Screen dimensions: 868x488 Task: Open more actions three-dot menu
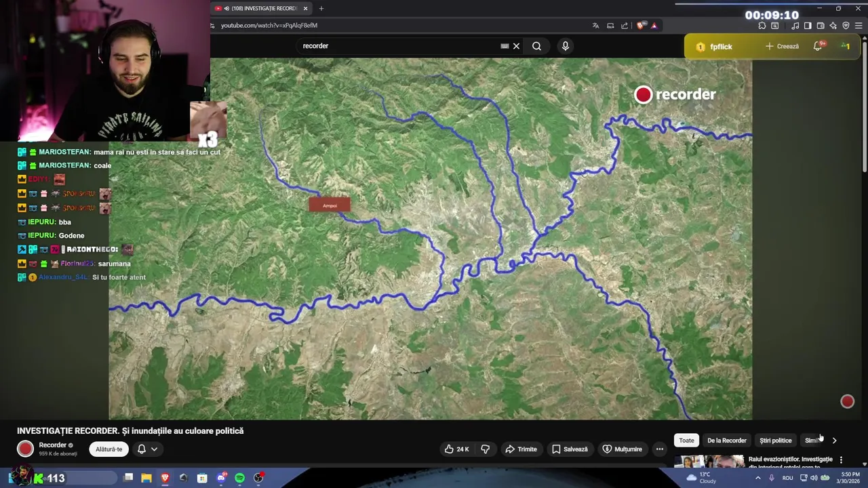click(x=659, y=449)
